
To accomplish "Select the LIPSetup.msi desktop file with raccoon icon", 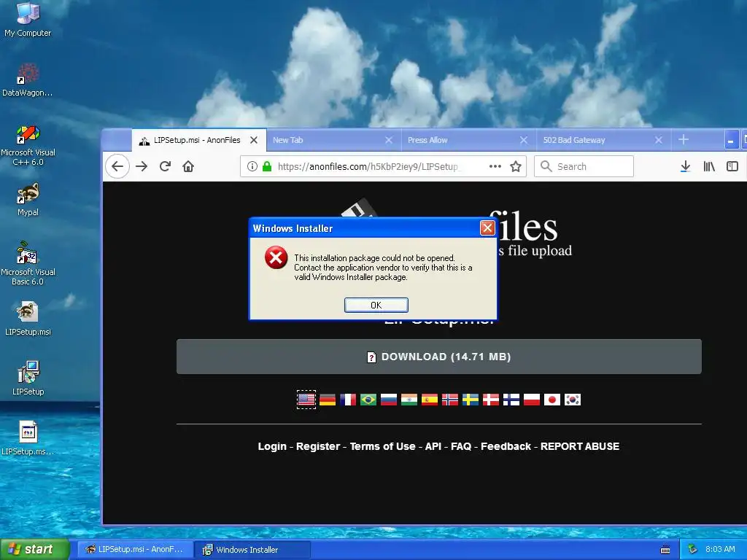I will [28, 318].
